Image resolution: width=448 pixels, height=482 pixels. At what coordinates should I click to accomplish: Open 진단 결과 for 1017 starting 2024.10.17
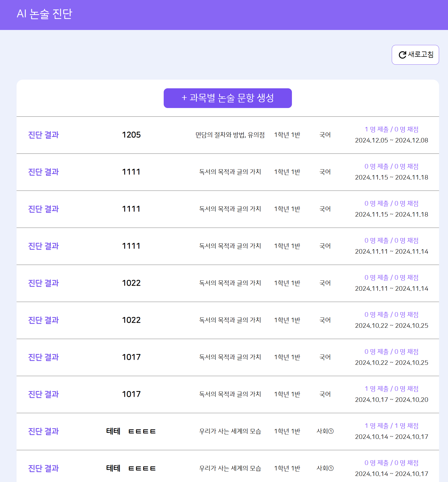click(44, 394)
